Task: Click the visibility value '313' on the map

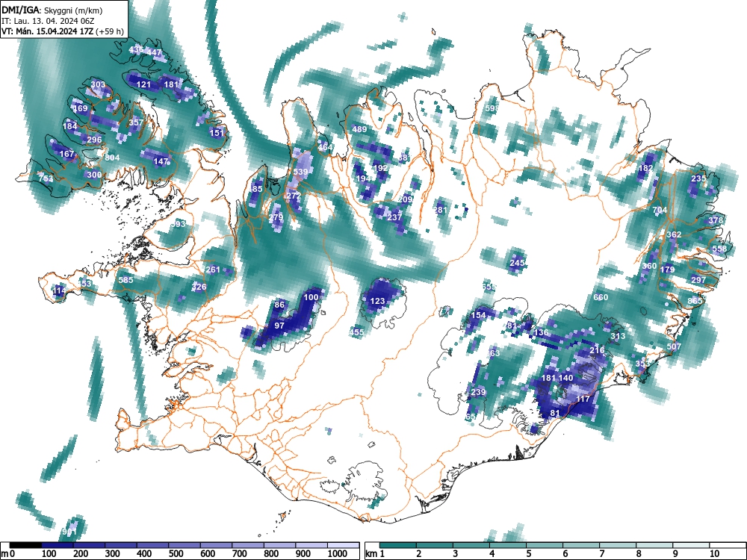Action: point(618,336)
